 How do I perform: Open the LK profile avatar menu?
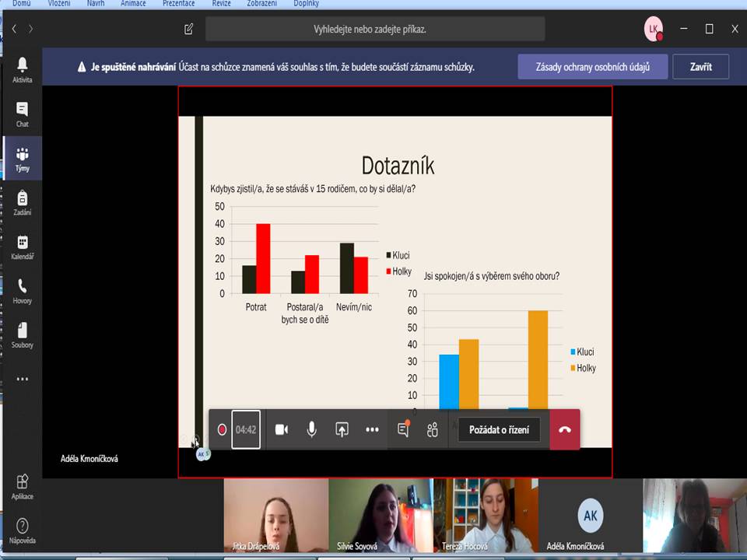point(654,30)
